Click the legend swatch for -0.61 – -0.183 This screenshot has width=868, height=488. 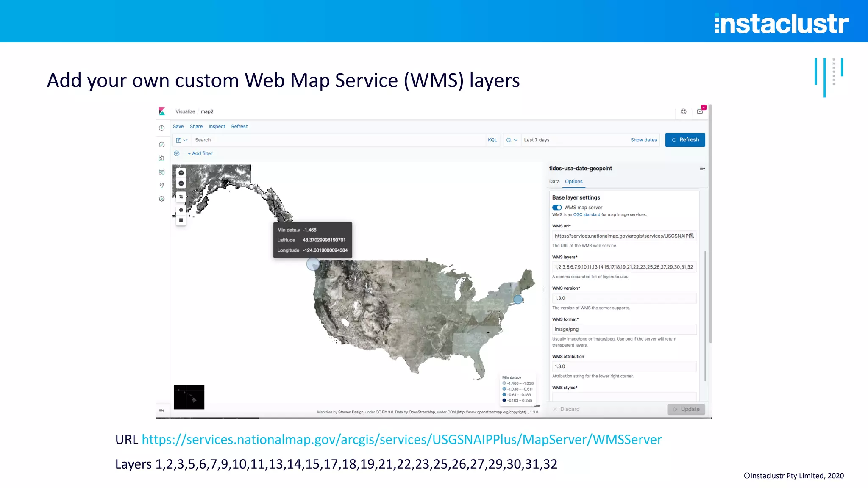pos(504,395)
